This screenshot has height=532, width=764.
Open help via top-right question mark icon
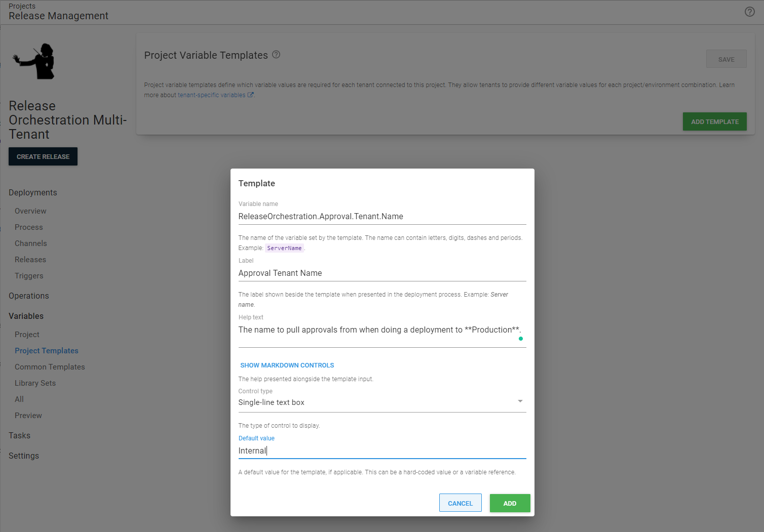click(x=749, y=11)
